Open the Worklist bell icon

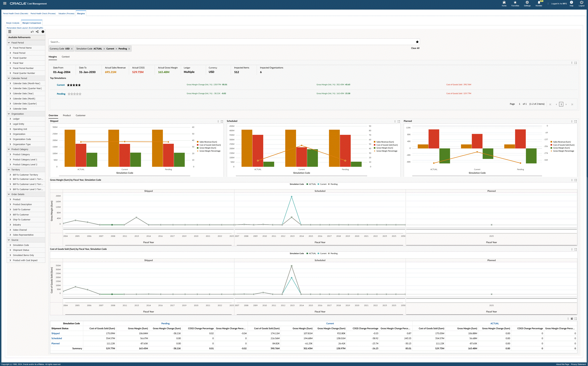pos(539,2)
